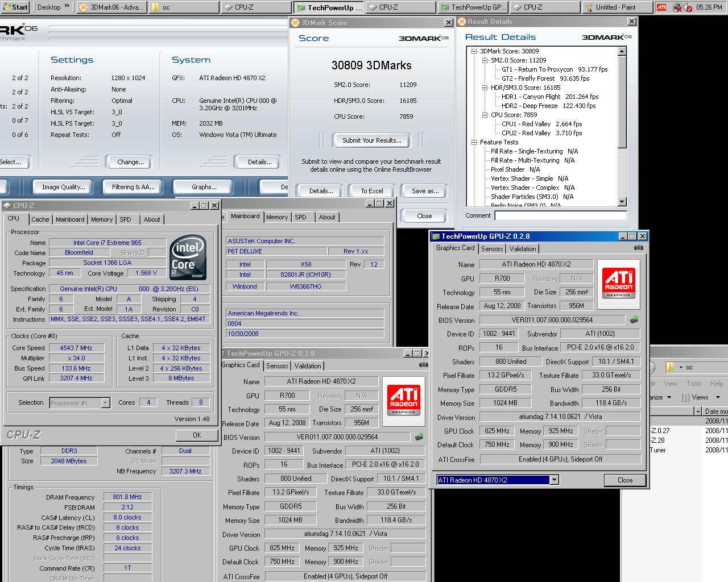Open the 3DMark06 taskbar item
Viewport: 728px width, 582px height.
(x=110, y=7)
